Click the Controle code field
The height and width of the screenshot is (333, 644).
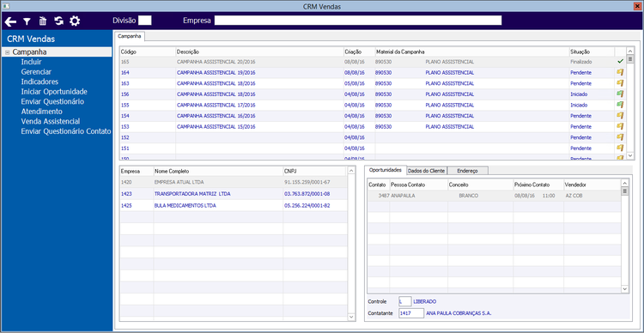(405, 301)
